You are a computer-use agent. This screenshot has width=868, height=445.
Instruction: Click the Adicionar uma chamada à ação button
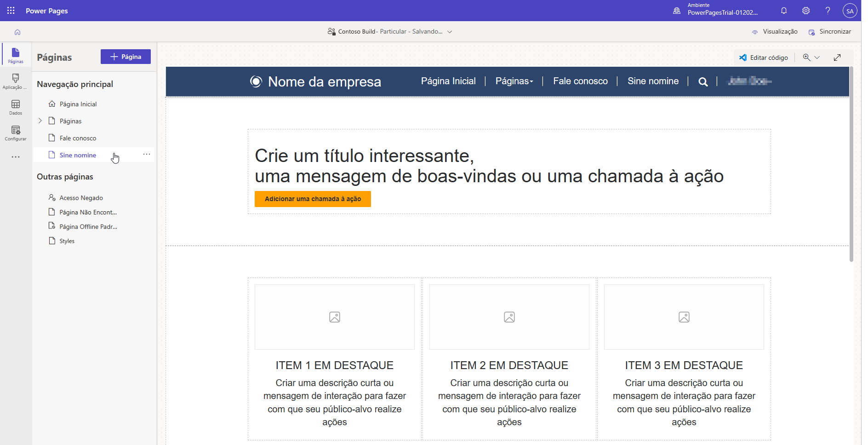(312, 199)
